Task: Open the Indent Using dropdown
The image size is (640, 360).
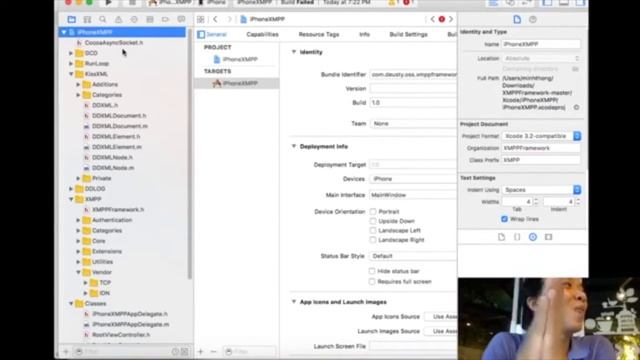Action: point(542,190)
